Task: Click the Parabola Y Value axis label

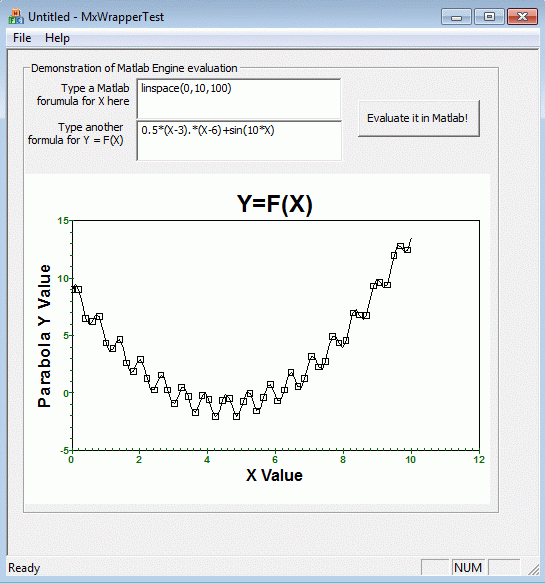Action: [44, 336]
